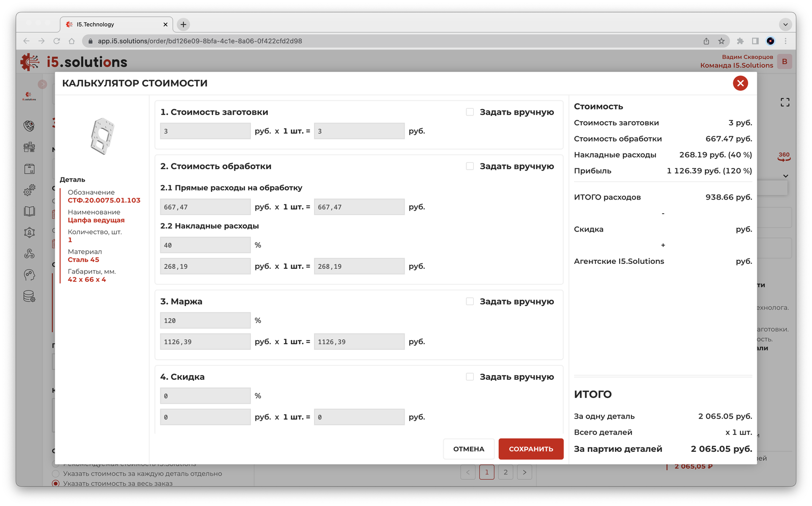This screenshot has width=812, height=506.
Task: Open the factory sidebar icon
Action: 29,147
